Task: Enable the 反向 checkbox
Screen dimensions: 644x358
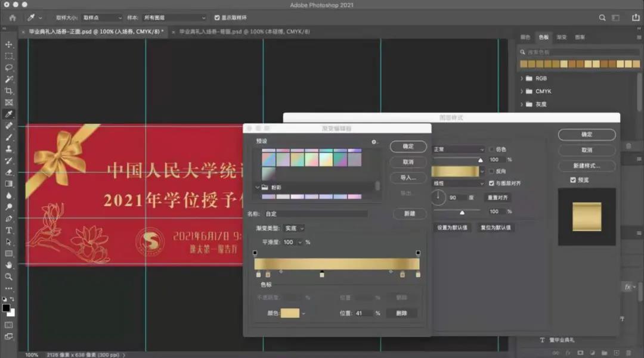Action: coord(491,171)
